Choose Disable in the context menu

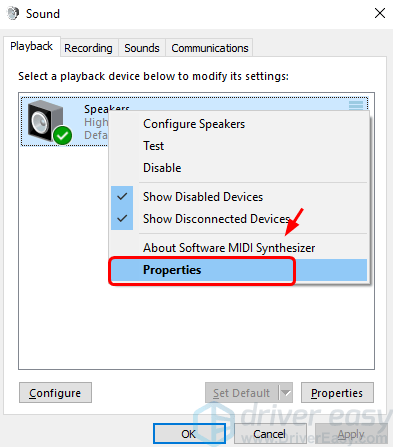tap(162, 168)
